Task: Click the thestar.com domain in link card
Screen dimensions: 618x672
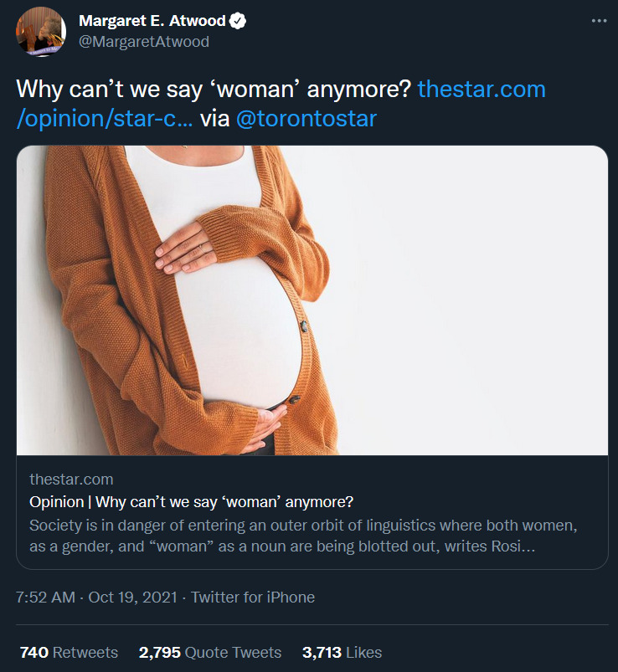Action: coord(71,480)
